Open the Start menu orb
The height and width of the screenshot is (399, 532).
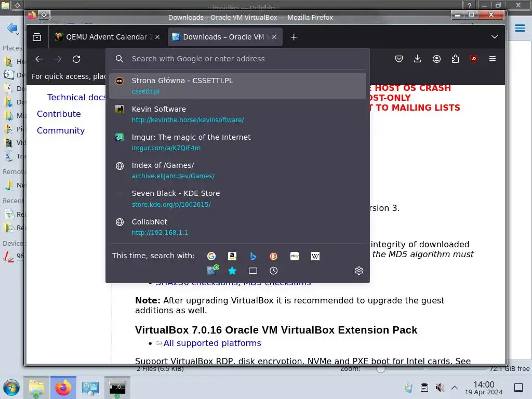click(x=11, y=388)
